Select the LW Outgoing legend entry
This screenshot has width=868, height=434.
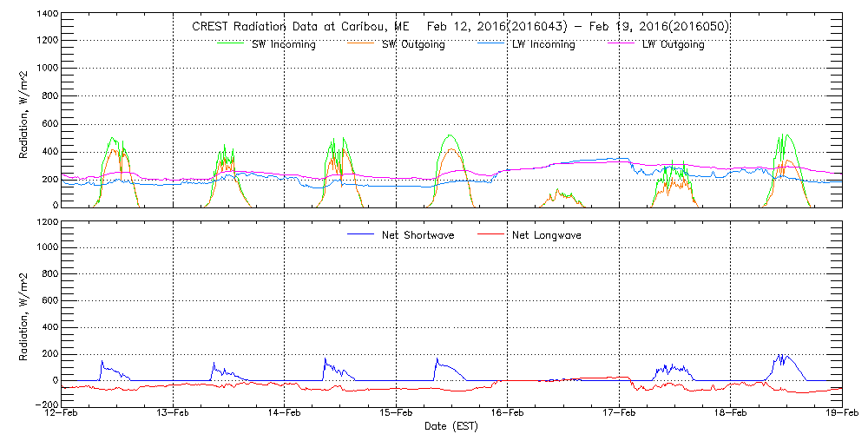(673, 45)
